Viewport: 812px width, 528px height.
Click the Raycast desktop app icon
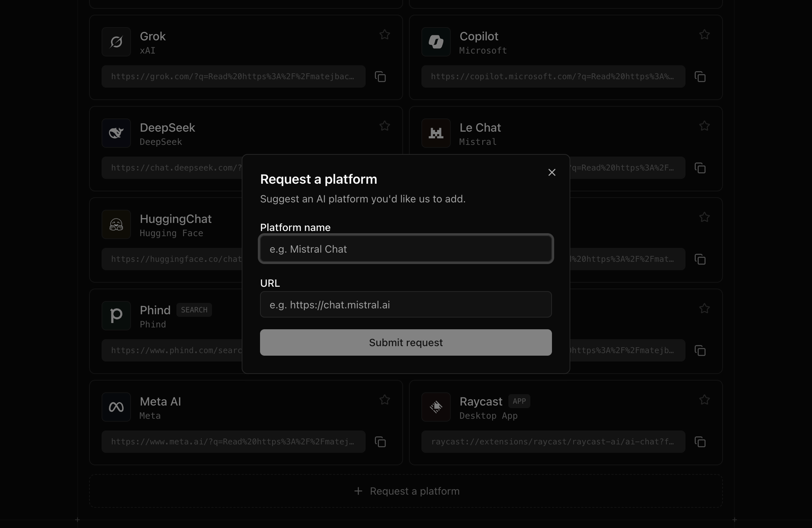click(436, 407)
